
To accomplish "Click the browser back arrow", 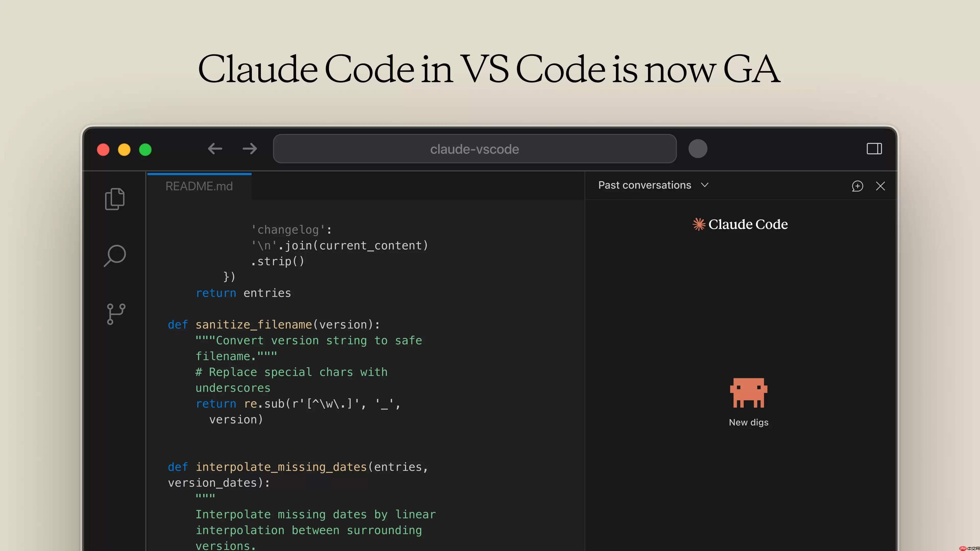I will (x=215, y=149).
